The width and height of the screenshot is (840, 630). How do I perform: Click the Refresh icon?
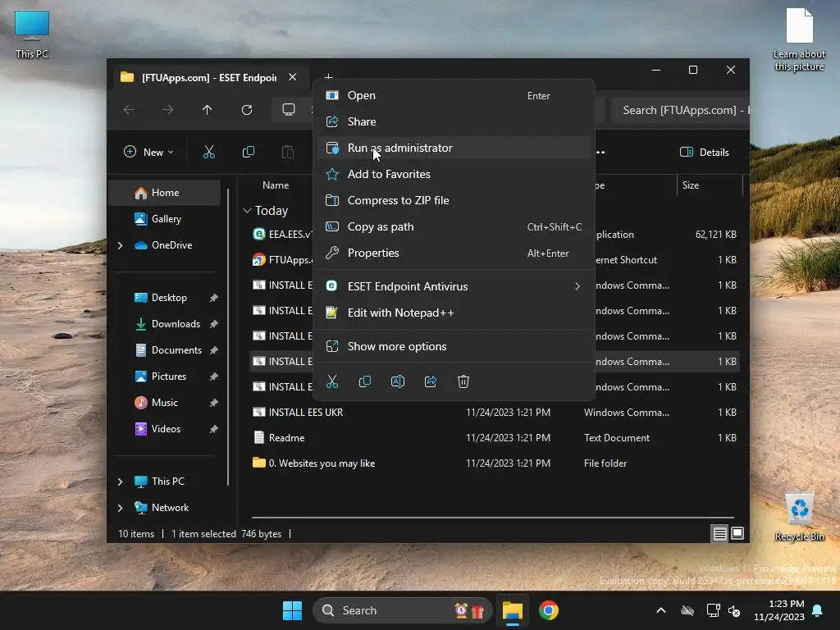246,110
